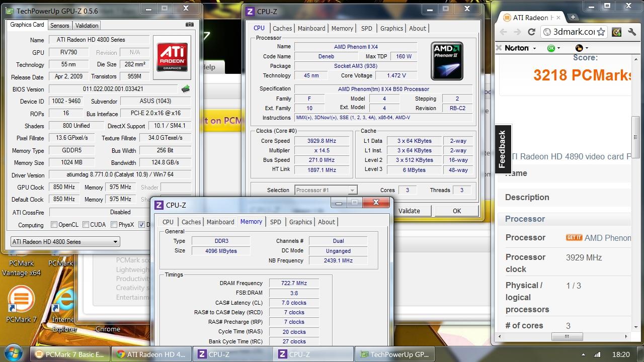Switch to PCMark 7 Basic Edition taskbar button
Viewport: 644px width, 362px height.
coord(69,354)
